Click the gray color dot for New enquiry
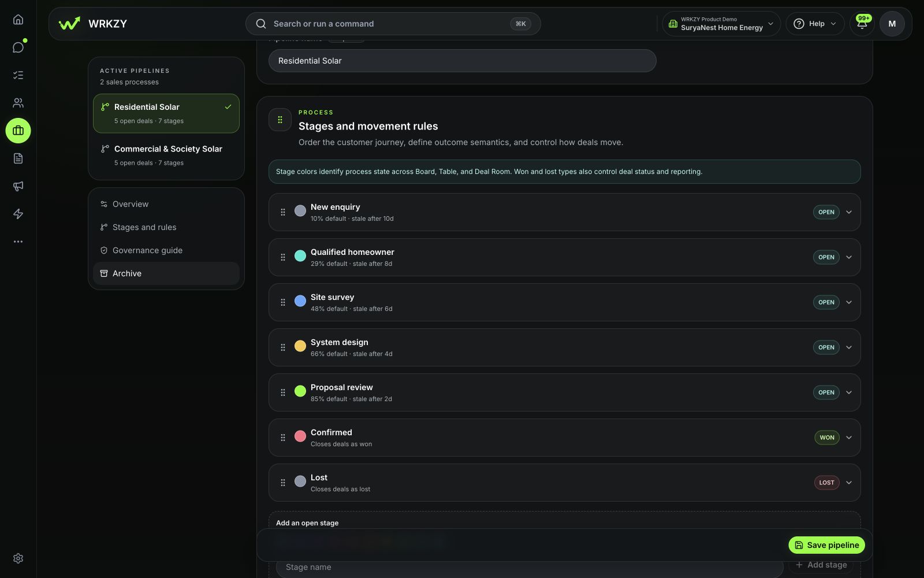This screenshot has height=578, width=924. [300, 211]
